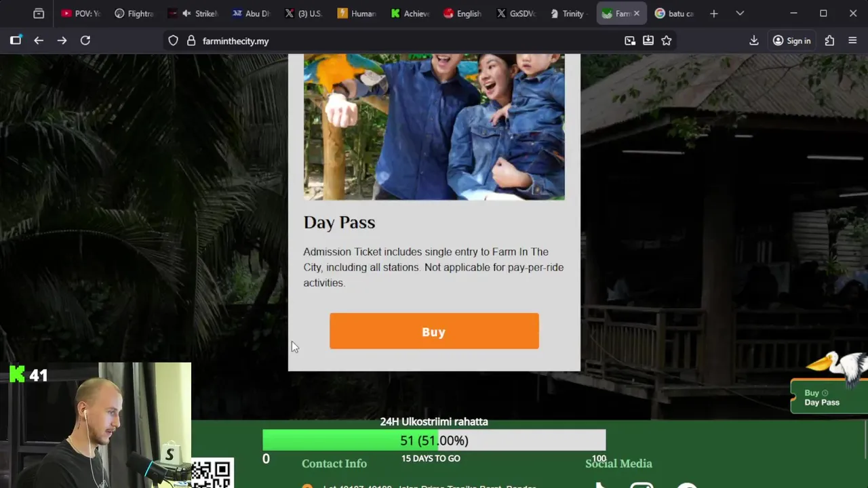Click the Day Pass heading
Viewport: 868px width, 488px height.
pos(339,222)
